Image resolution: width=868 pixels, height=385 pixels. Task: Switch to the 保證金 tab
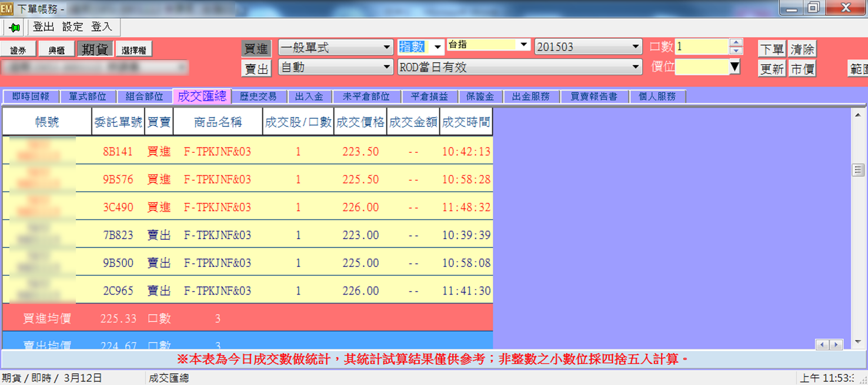tap(480, 96)
